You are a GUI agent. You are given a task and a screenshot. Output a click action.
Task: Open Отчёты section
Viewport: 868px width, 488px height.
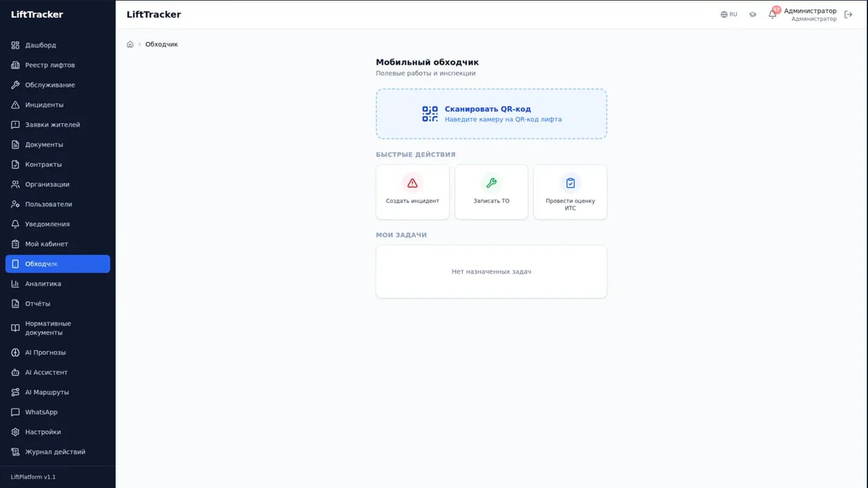58,304
